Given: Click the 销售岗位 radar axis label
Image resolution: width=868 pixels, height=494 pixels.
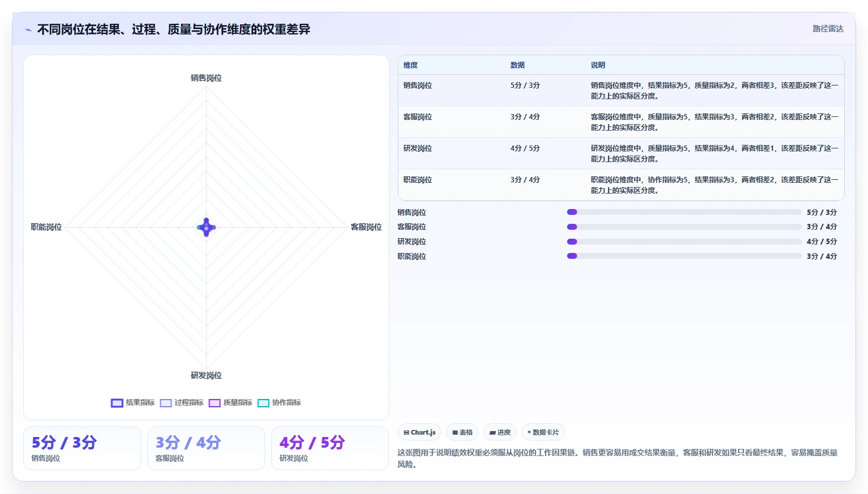Looking at the screenshot, I should click(206, 78).
